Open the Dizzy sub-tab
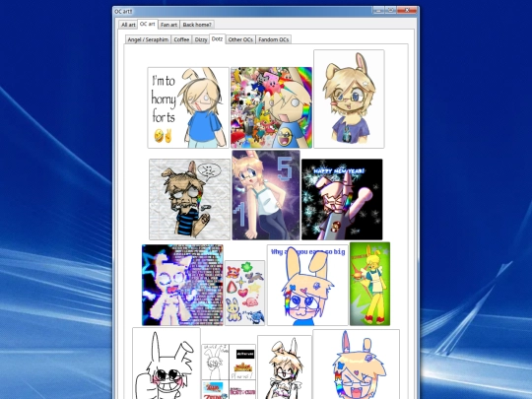The image size is (532, 399). click(201, 39)
